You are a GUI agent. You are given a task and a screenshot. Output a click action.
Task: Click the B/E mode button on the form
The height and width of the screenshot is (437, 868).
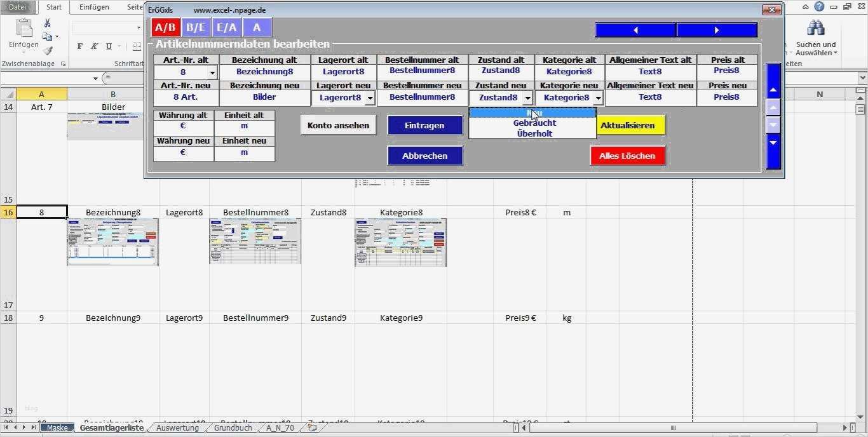click(x=196, y=27)
